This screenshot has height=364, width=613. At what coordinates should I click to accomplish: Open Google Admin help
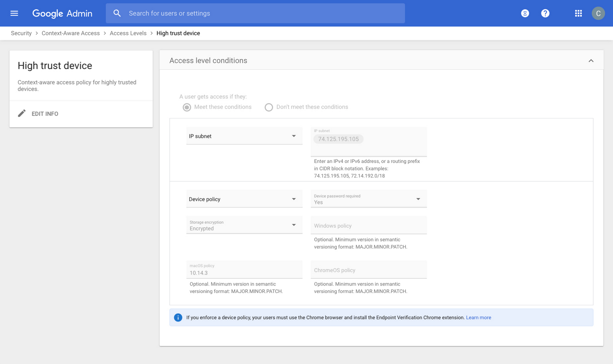click(x=545, y=13)
